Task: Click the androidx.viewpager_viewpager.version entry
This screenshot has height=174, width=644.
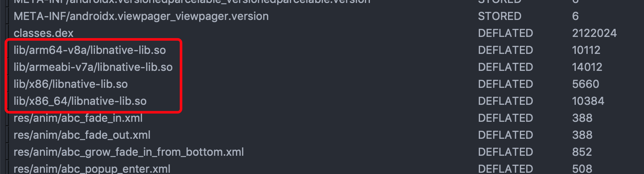Action: click(141, 16)
